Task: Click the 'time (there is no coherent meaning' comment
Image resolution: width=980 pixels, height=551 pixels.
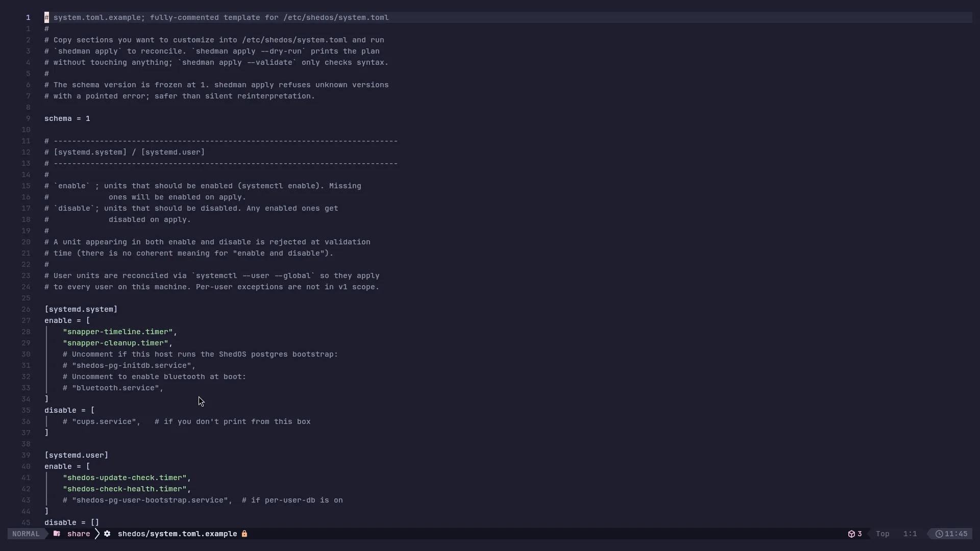Action: [x=189, y=253]
